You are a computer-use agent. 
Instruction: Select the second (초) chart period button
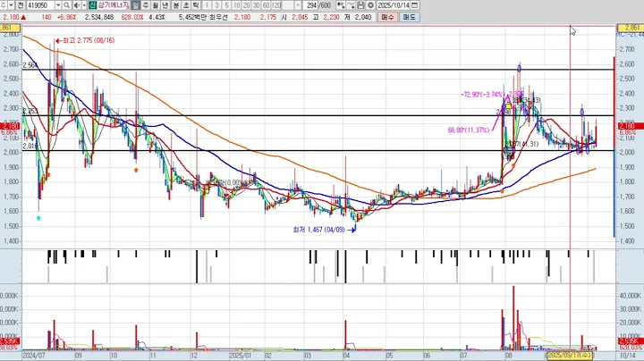coord(186,5)
